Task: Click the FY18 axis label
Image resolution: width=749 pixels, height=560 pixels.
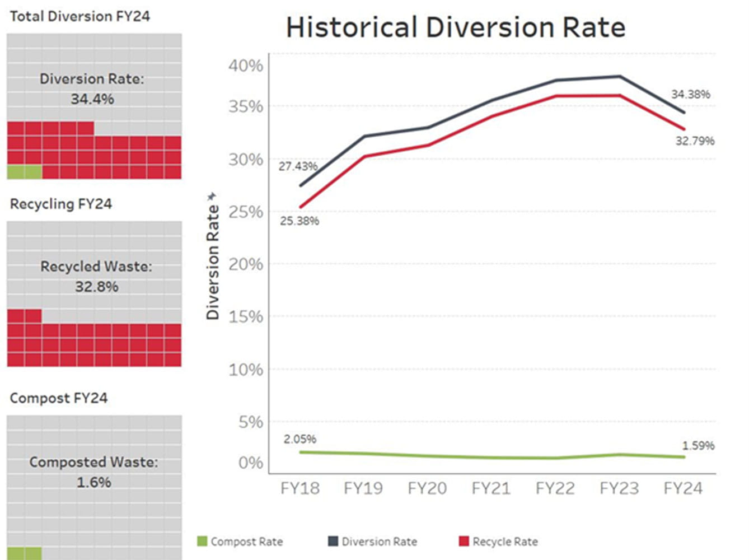Action: click(302, 487)
